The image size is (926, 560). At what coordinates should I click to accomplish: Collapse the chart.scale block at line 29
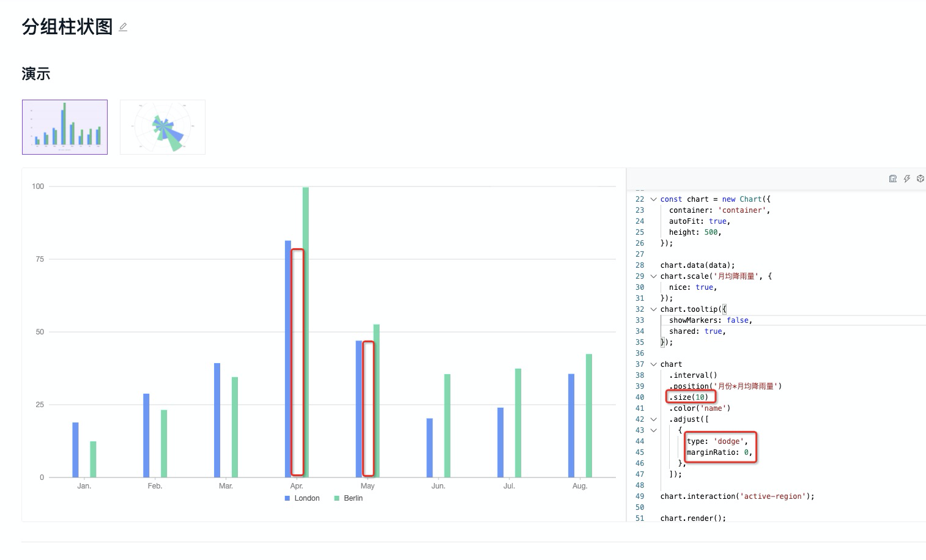click(653, 276)
